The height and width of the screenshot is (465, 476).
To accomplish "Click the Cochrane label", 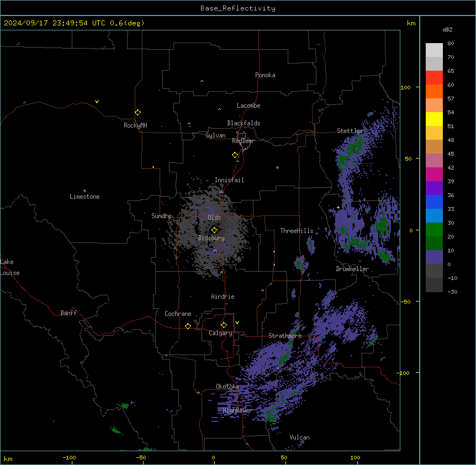I will click(178, 314).
